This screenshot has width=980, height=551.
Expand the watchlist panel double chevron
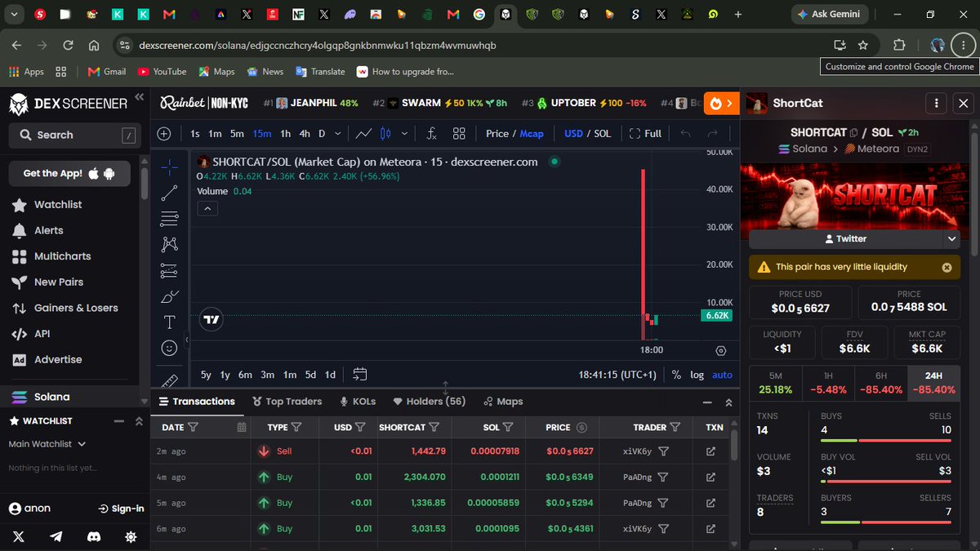[139, 421]
